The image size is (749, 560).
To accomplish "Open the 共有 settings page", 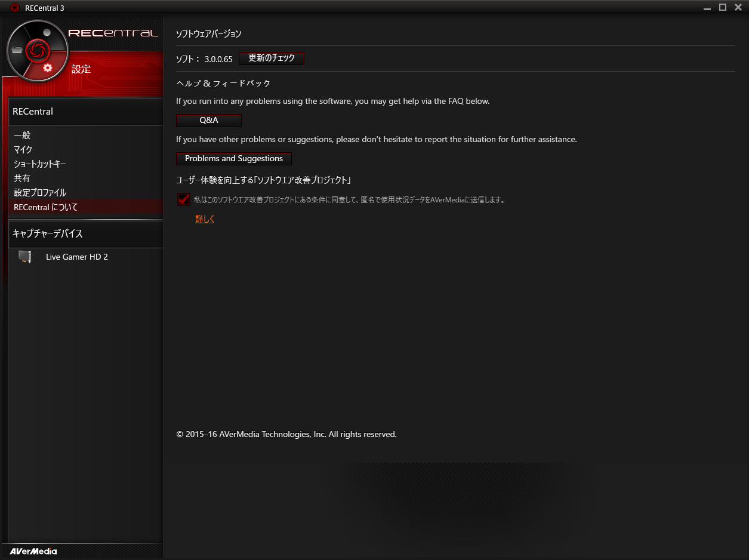I will click(x=22, y=179).
